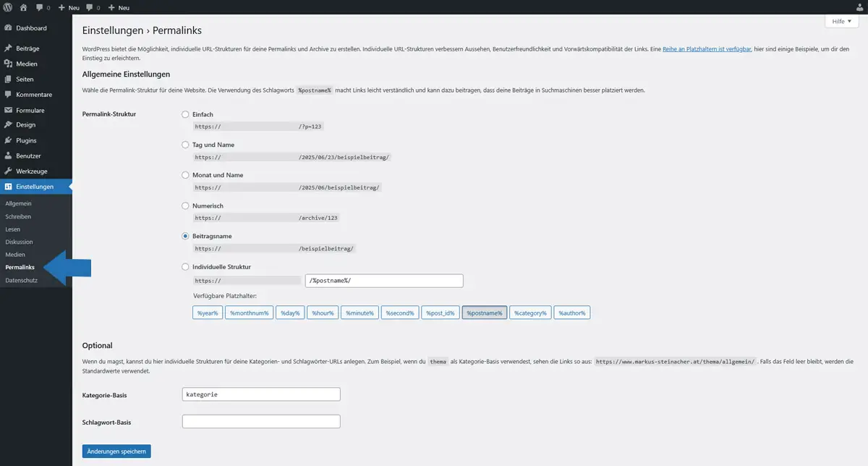Insert the %year% placeholder

coord(208,313)
